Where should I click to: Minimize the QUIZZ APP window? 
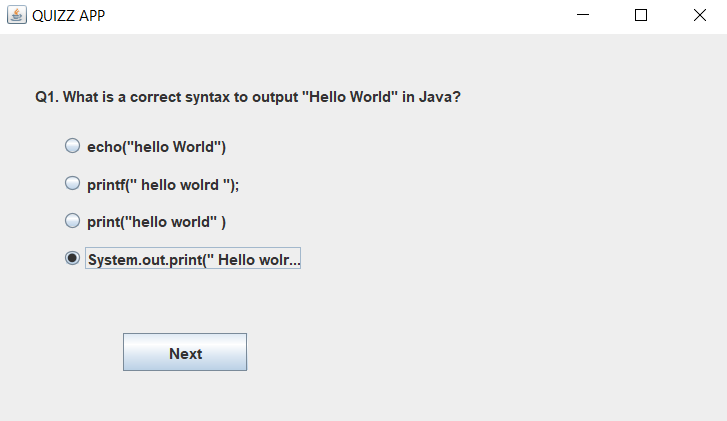click(583, 15)
